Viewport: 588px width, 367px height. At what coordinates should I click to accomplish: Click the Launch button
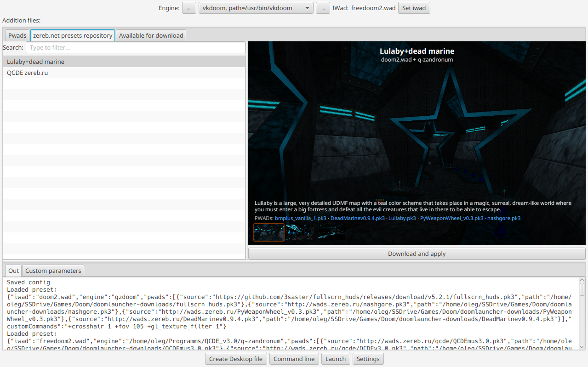pos(336,359)
